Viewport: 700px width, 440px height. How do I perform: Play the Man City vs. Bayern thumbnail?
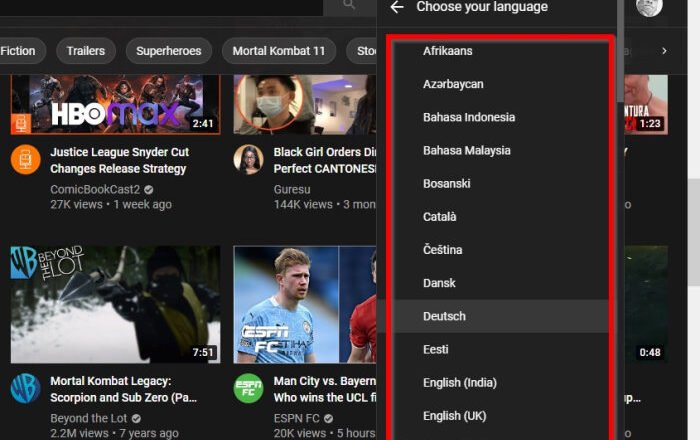point(305,304)
